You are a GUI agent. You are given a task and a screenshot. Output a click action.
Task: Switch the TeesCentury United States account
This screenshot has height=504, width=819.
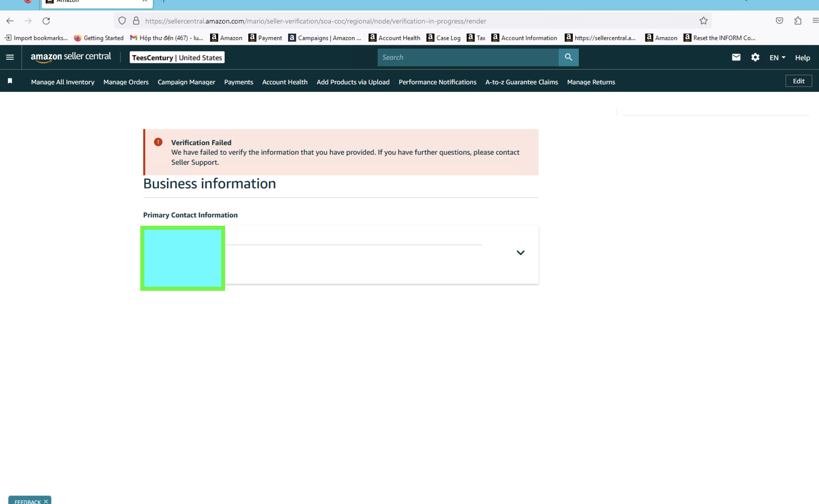[x=177, y=58]
